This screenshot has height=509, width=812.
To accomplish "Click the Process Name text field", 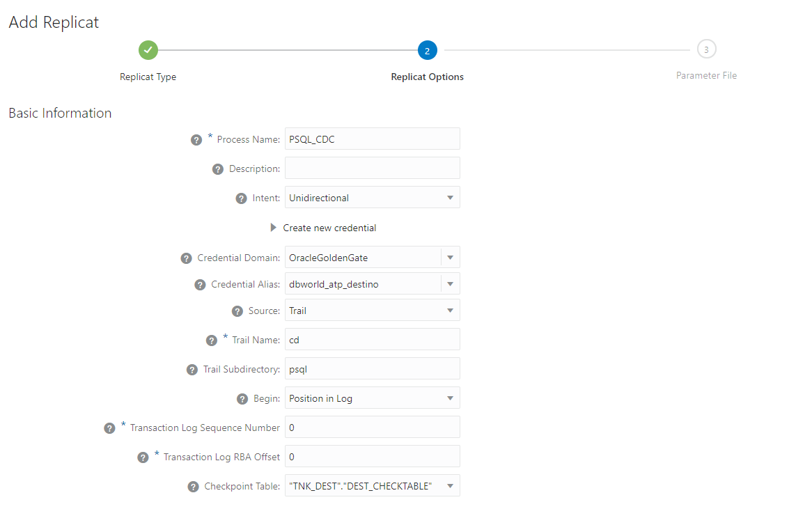I will point(373,139).
